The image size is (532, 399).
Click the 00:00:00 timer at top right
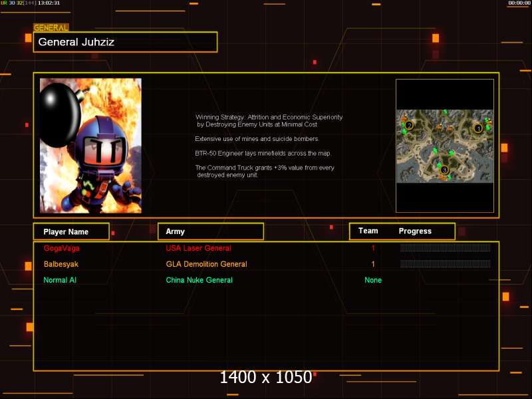point(519,3)
